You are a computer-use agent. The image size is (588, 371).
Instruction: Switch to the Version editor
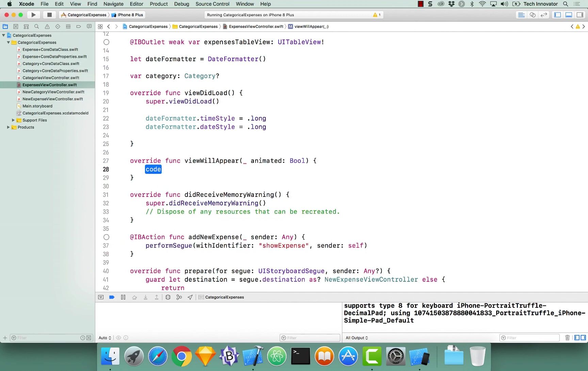tap(544, 15)
